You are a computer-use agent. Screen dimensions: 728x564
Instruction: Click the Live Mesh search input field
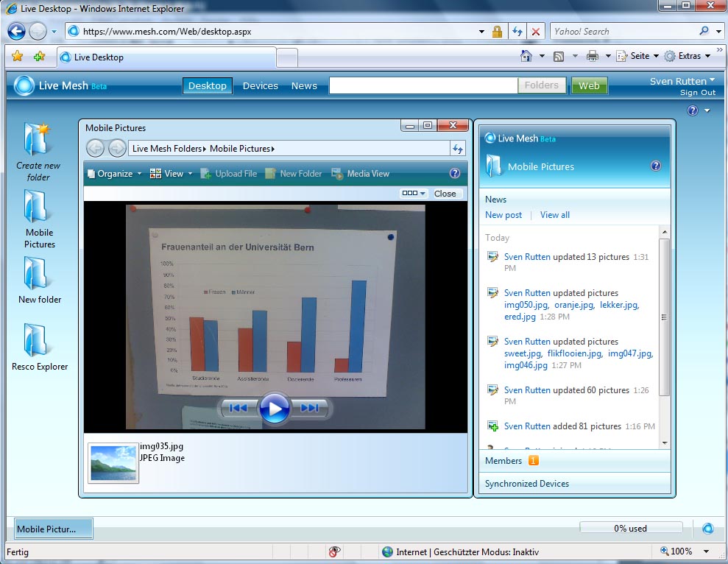tap(423, 85)
